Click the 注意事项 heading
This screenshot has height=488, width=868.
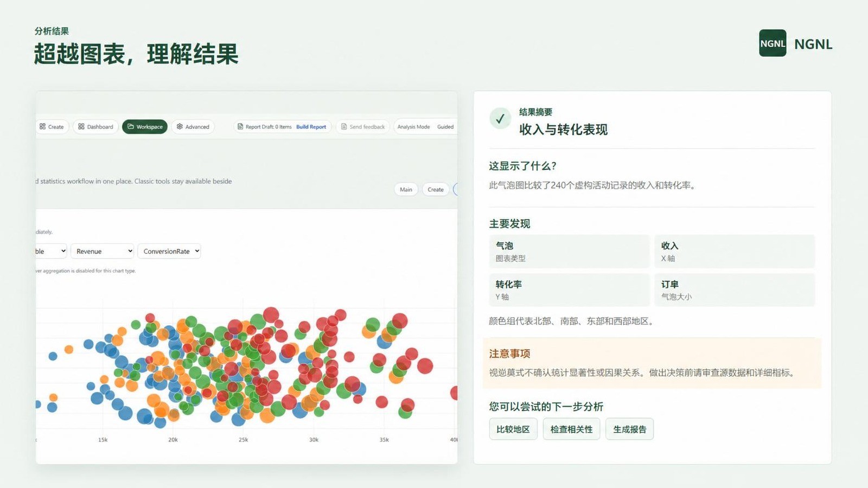click(509, 354)
